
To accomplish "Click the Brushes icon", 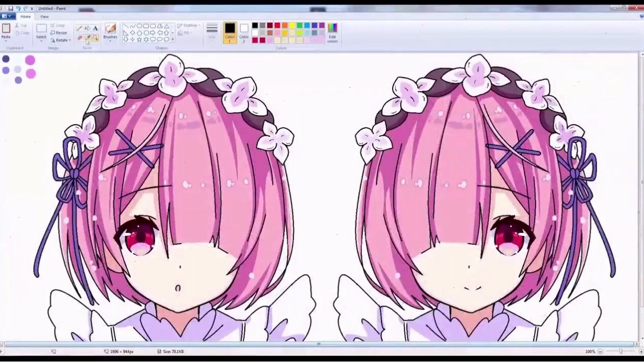I will click(110, 28).
